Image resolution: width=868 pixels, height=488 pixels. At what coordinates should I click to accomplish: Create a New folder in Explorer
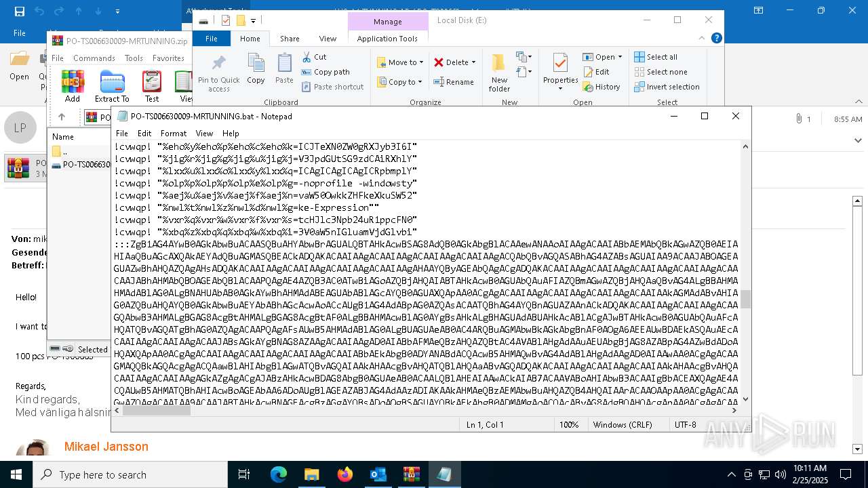coord(499,73)
